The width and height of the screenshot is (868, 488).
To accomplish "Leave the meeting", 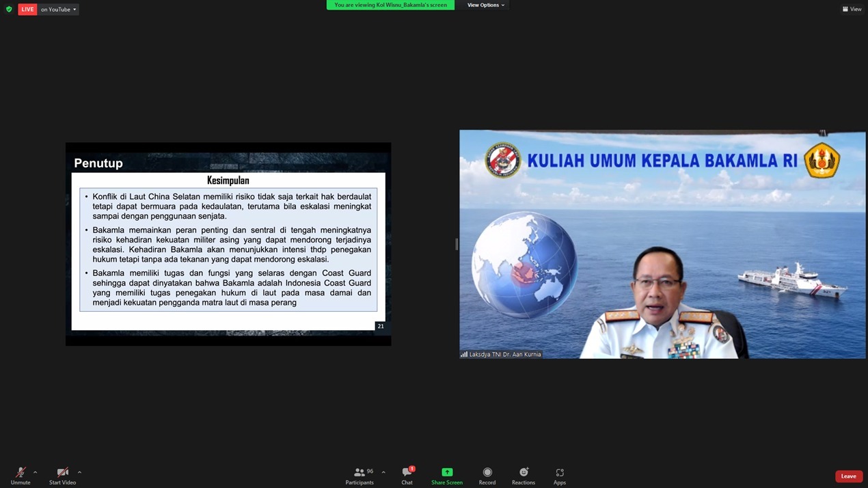I will pyautogui.click(x=848, y=476).
